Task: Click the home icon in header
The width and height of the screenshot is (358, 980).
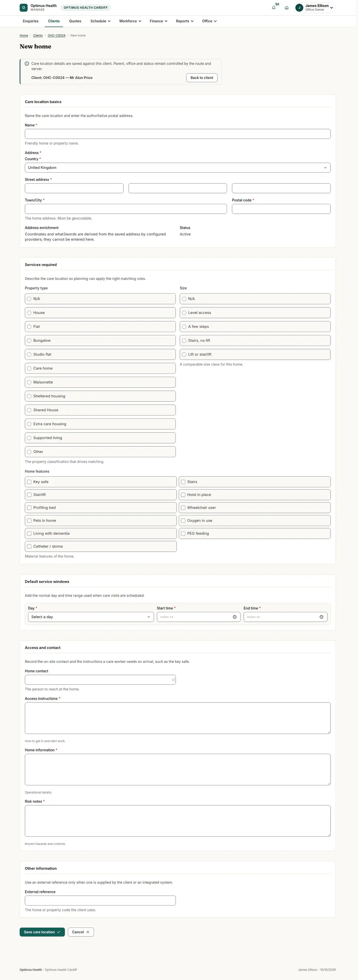Action: point(286,8)
